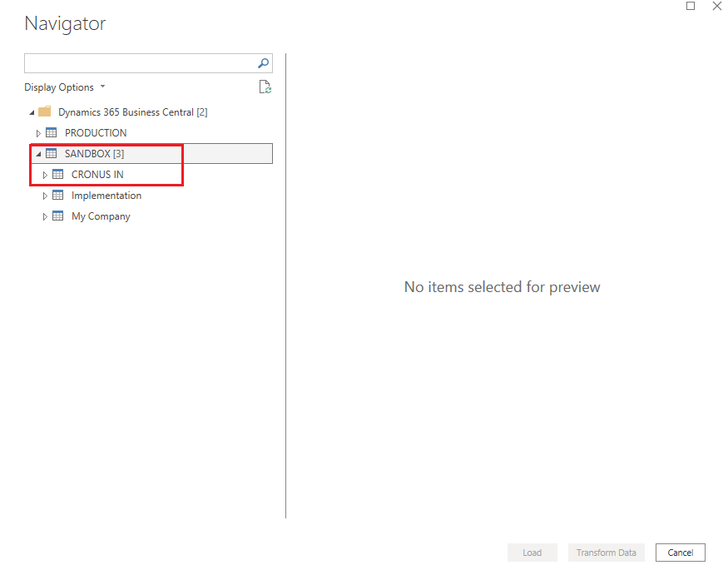Image resolution: width=728 pixels, height=575 pixels.
Task: Click the SANDBOX table icon
Action: pos(51,154)
